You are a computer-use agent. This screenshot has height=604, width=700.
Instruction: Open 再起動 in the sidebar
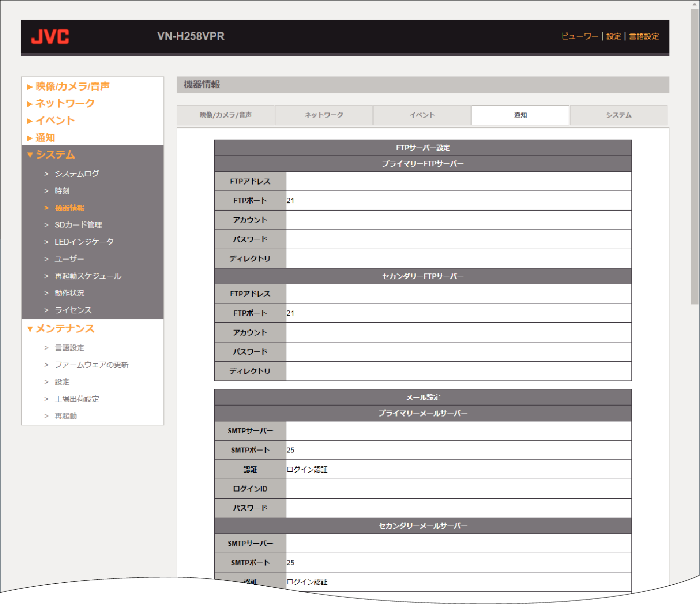66,415
